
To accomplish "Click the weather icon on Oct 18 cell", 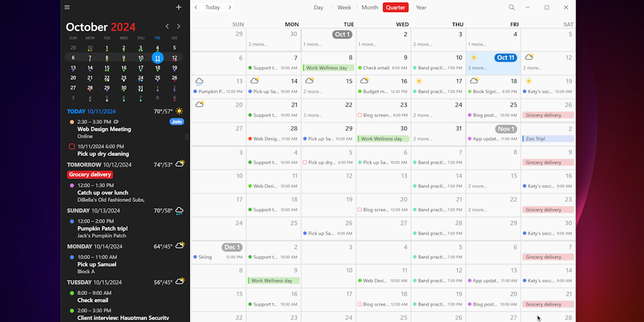I will [x=474, y=80].
